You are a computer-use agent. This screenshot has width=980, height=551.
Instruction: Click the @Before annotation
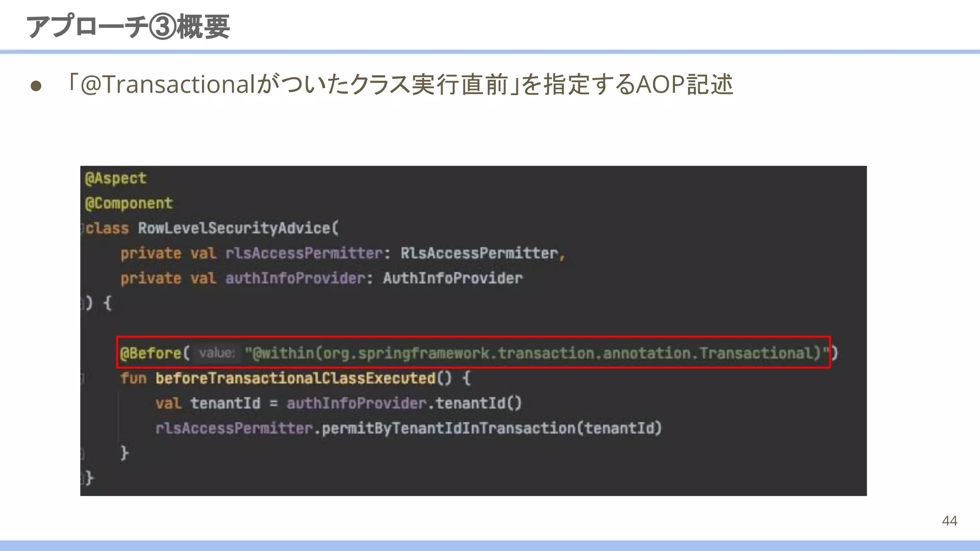pyautogui.click(x=150, y=353)
